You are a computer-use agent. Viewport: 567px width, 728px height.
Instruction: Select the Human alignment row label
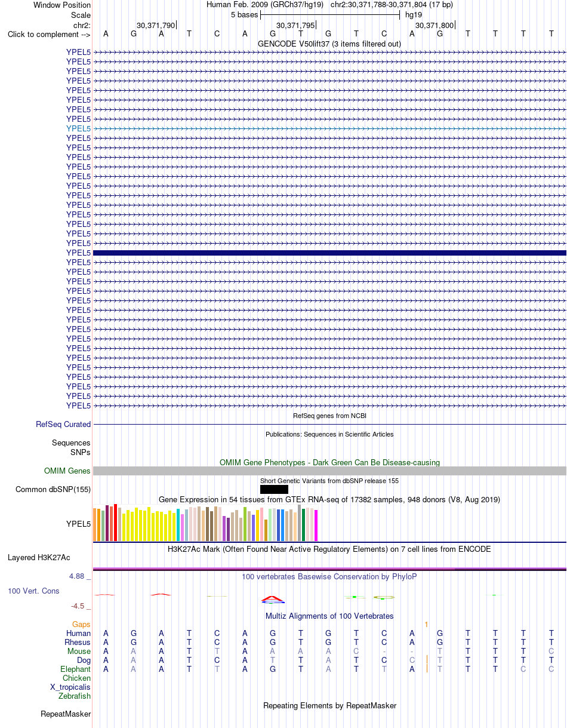[79, 634]
